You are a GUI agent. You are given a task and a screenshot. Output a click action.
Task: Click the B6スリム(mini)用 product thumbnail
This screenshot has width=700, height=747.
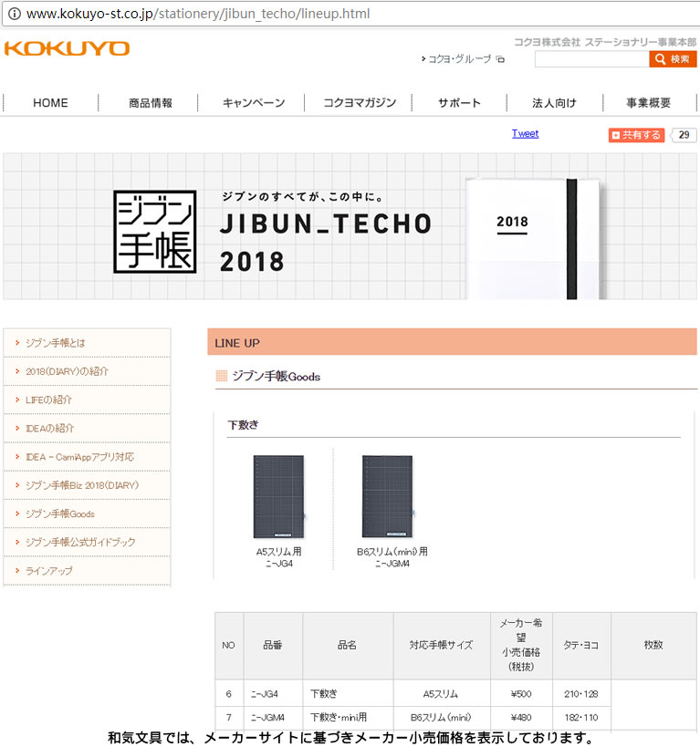coord(388,497)
